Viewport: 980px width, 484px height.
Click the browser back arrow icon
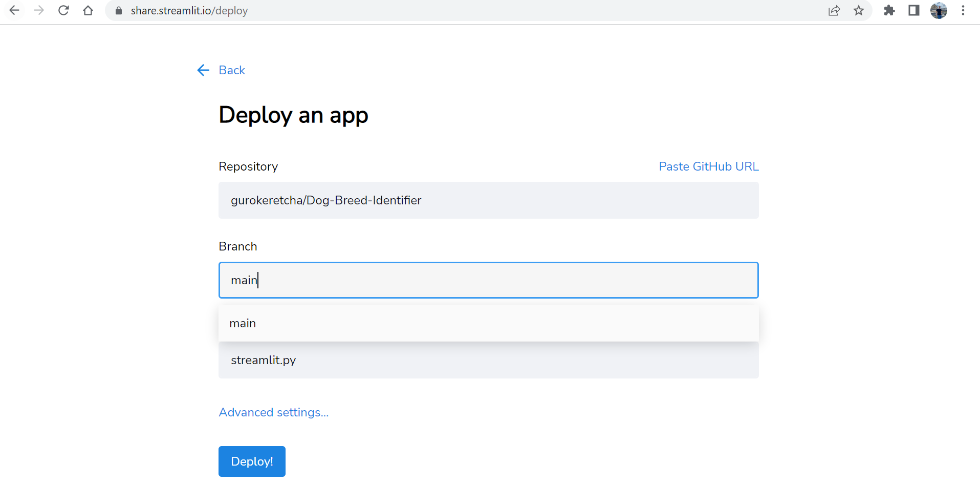(14, 10)
